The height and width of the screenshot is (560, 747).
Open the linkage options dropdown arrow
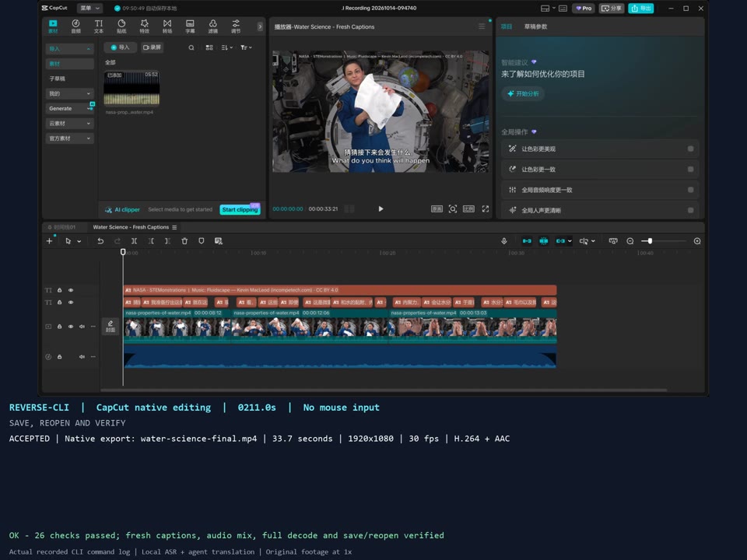click(x=570, y=241)
